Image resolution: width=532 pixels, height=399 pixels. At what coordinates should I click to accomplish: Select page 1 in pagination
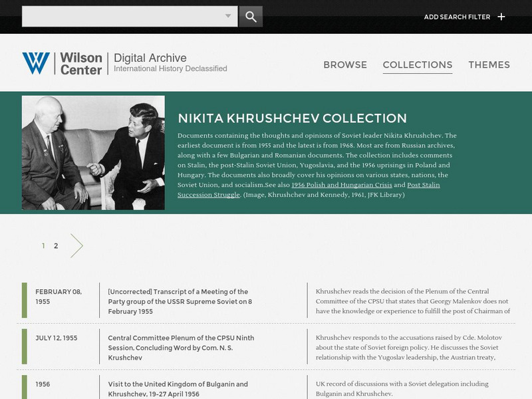[43, 245]
